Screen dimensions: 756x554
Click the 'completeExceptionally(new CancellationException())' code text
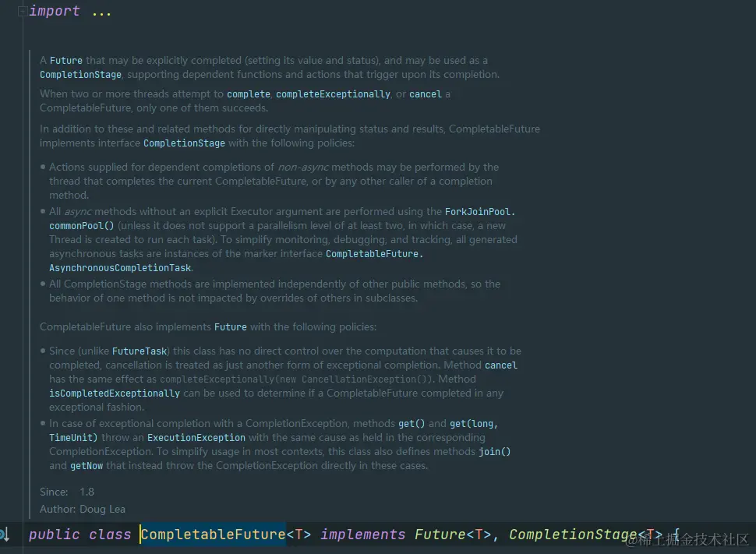296,379
